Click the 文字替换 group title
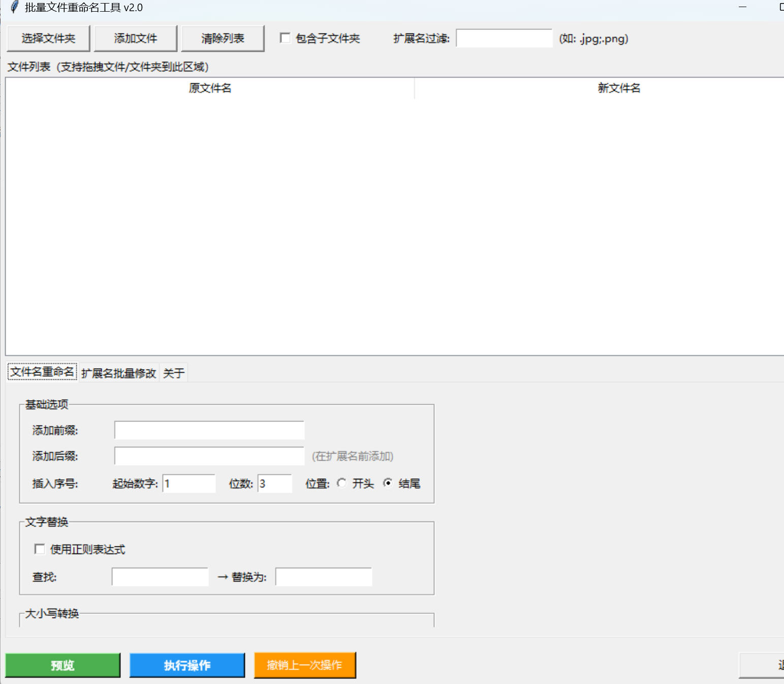The image size is (784, 684). [x=47, y=522]
